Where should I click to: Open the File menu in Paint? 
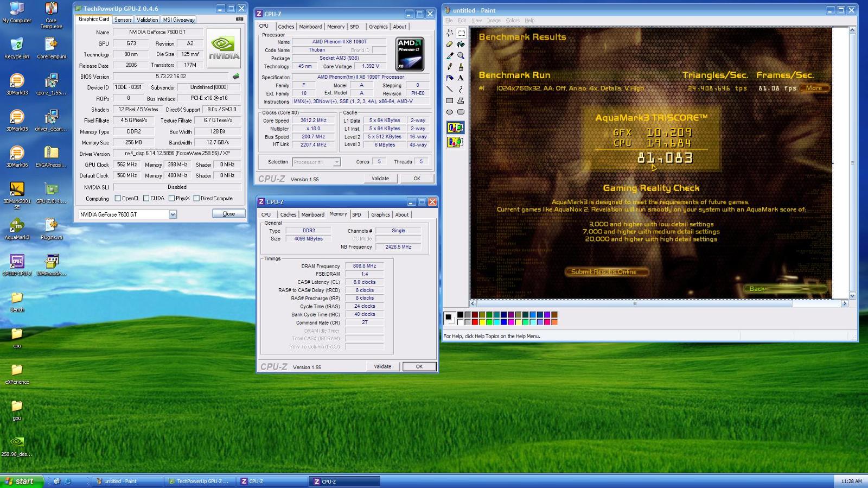pyautogui.click(x=449, y=21)
